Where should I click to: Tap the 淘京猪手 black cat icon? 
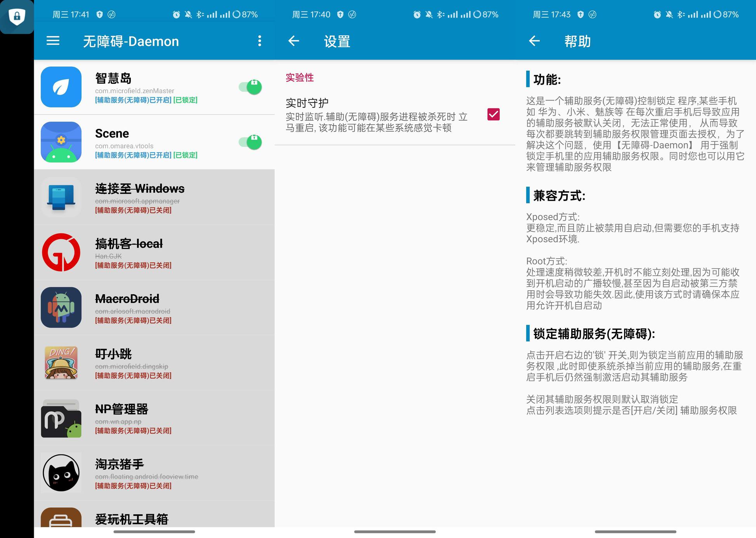click(61, 473)
